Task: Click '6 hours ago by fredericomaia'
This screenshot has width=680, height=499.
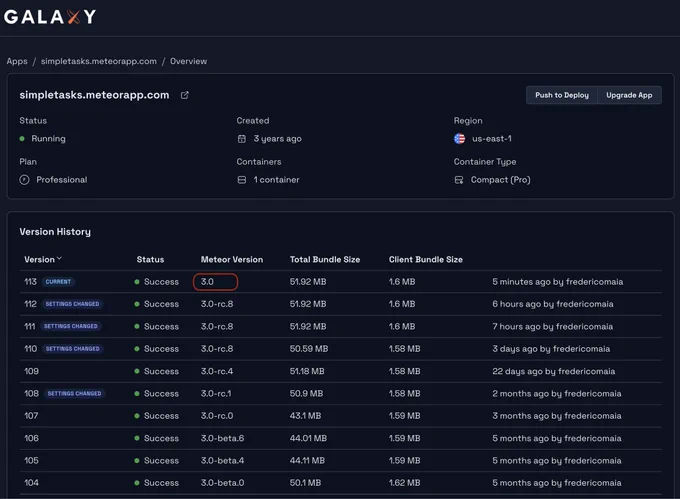Action: (553, 304)
